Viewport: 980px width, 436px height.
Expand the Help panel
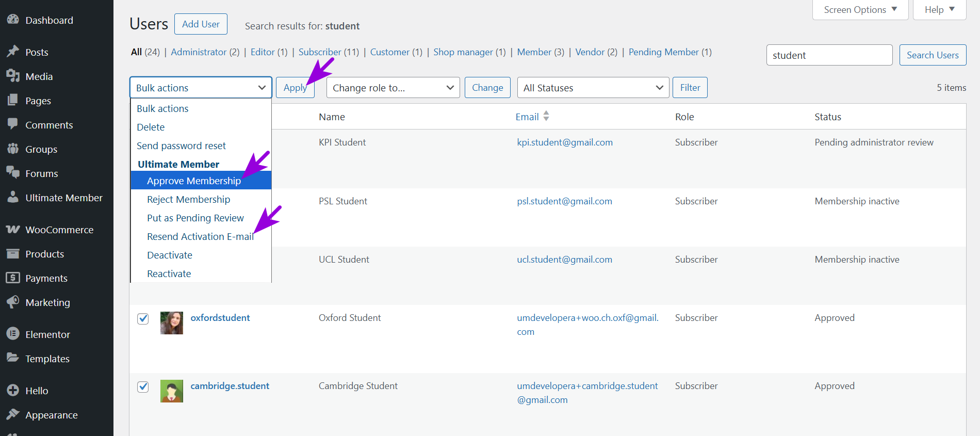coord(939,10)
